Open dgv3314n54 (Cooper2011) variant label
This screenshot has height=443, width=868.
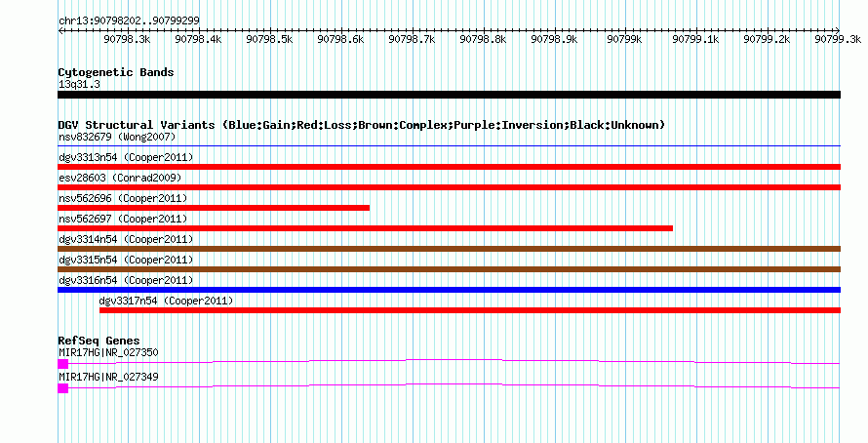(x=126, y=239)
